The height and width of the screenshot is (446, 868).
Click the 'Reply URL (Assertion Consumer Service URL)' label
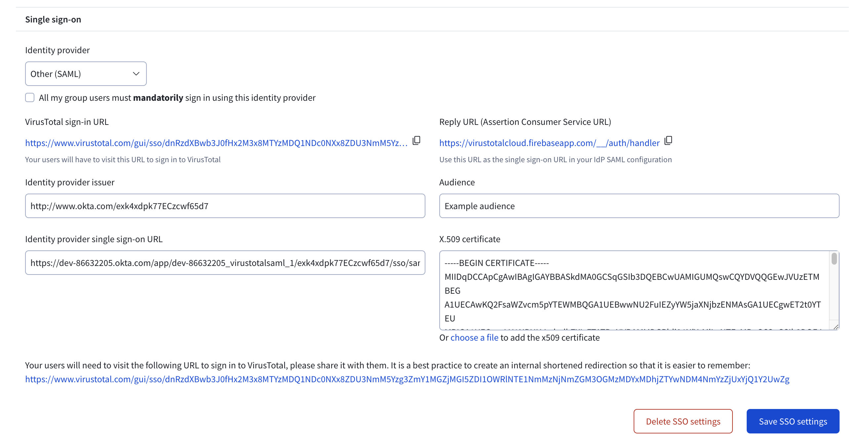pos(525,122)
